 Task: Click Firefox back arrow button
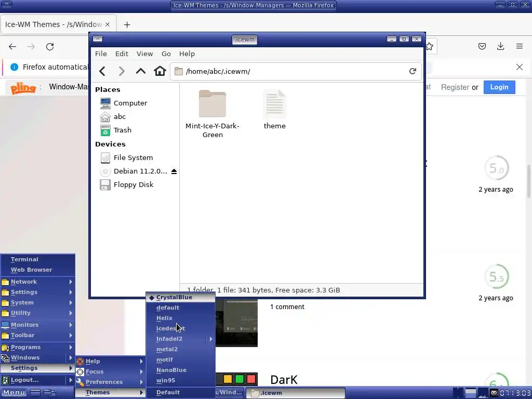point(12,46)
